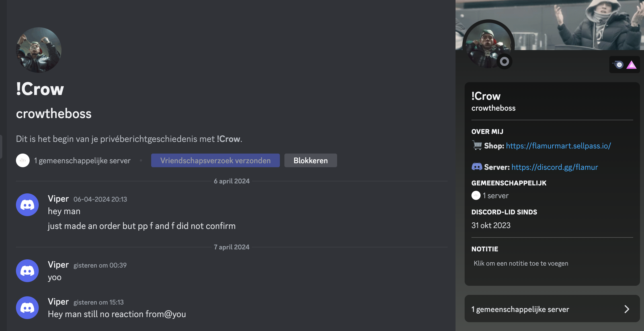Screen dimensions: 644x331
Task: Open the flamurmart.sellpass.io shop link
Action: pos(558,146)
